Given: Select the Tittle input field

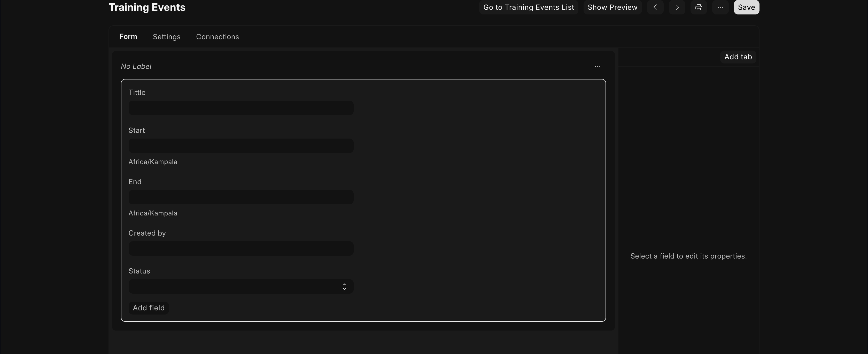Looking at the screenshot, I should pyautogui.click(x=241, y=108).
